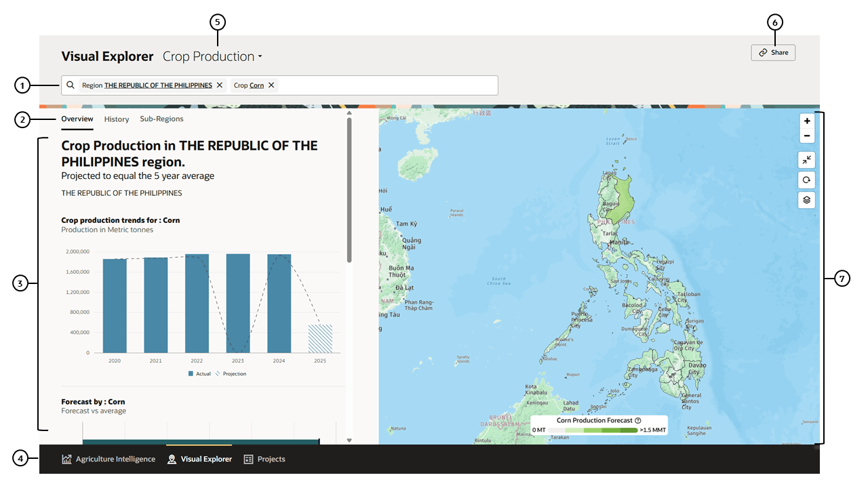Click the Share button

coord(773,52)
